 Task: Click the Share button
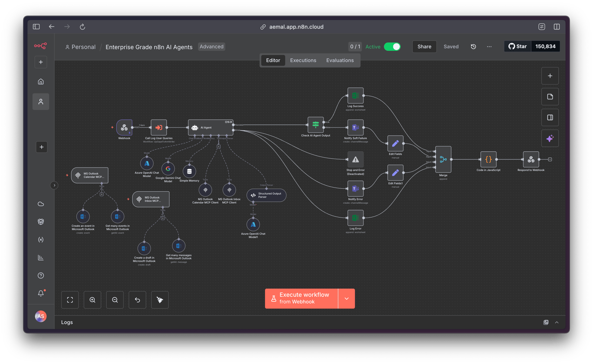coord(424,47)
